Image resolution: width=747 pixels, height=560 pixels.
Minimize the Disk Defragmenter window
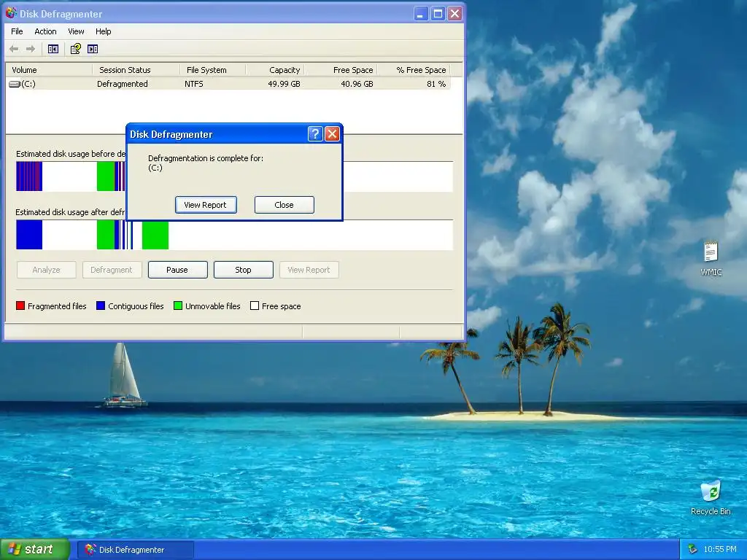(420, 13)
